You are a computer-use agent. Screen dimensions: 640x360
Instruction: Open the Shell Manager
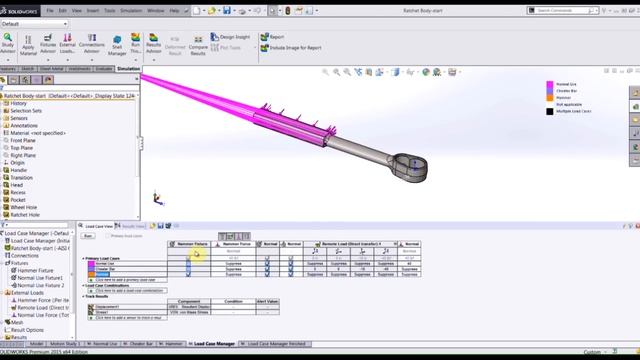tap(117, 45)
